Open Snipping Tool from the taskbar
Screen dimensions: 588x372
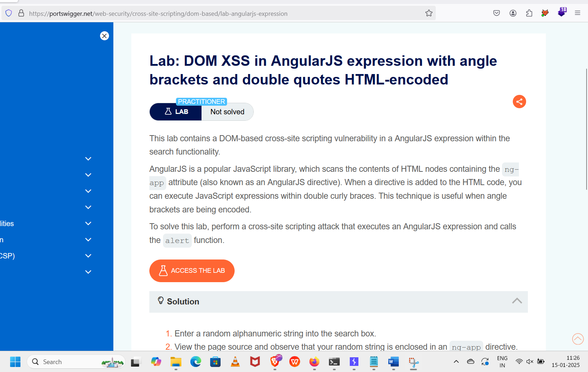point(413,362)
